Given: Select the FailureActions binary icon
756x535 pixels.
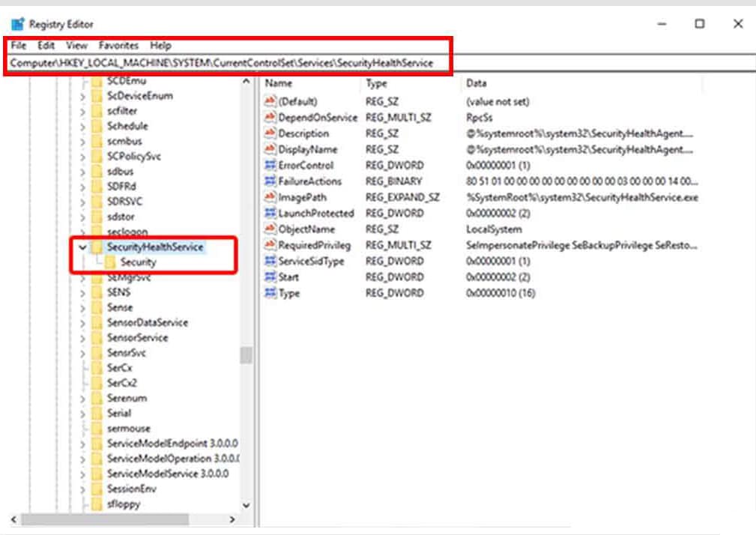Looking at the screenshot, I should (270, 181).
